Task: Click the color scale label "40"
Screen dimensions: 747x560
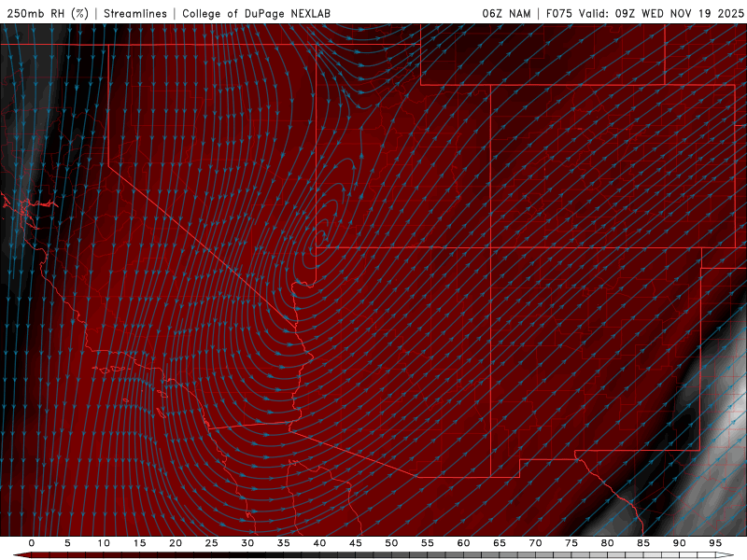Action: tap(319, 543)
